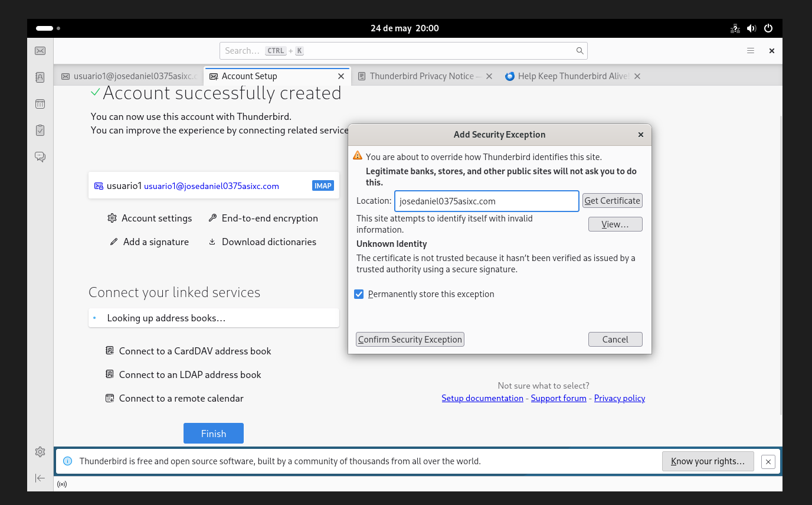This screenshot has height=505, width=812.
Task: Open Account settings link
Action: tap(150, 219)
